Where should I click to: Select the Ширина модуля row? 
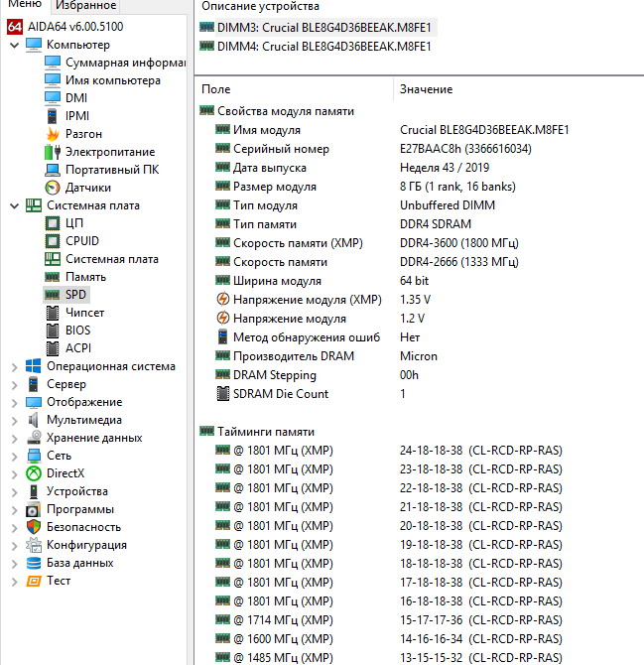point(322,281)
